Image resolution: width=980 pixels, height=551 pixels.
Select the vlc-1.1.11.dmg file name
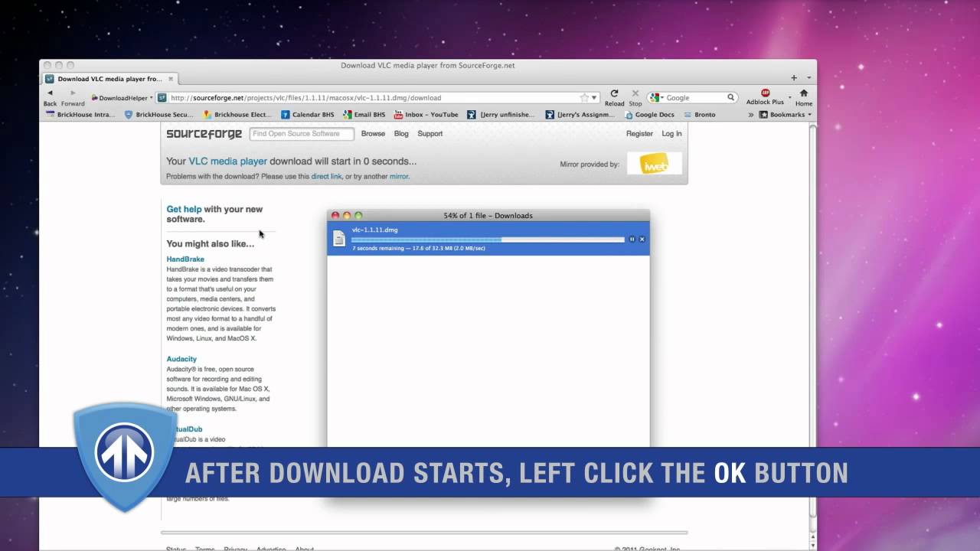[374, 230]
